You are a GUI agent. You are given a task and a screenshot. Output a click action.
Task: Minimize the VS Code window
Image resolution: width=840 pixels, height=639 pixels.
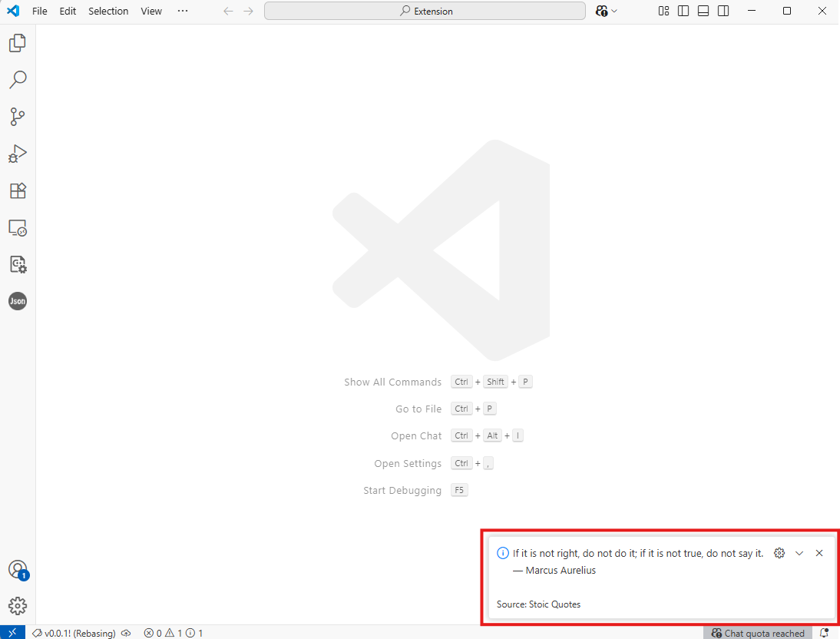pos(752,12)
